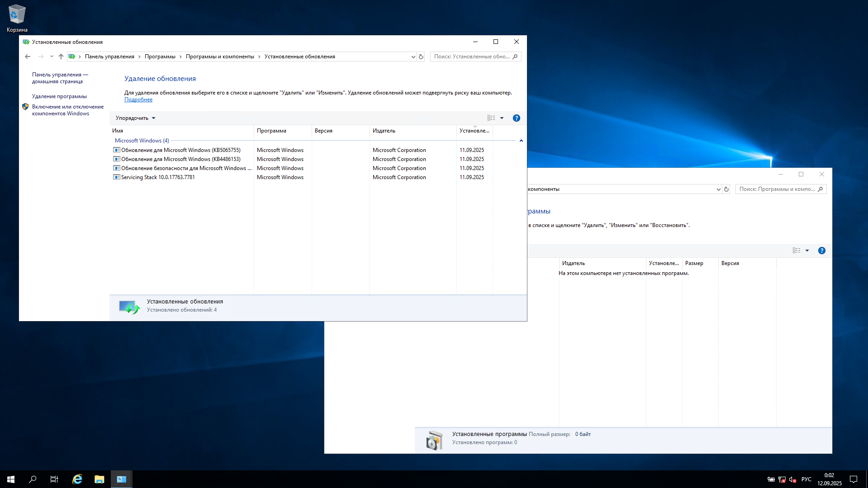Sort by Издатель column in Programs window
868x488 pixels.
602,263
